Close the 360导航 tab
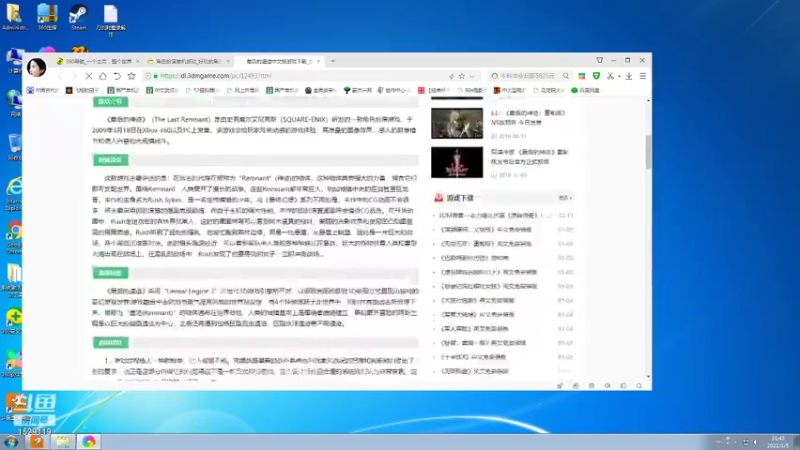This screenshot has height=450, width=800. [x=137, y=61]
